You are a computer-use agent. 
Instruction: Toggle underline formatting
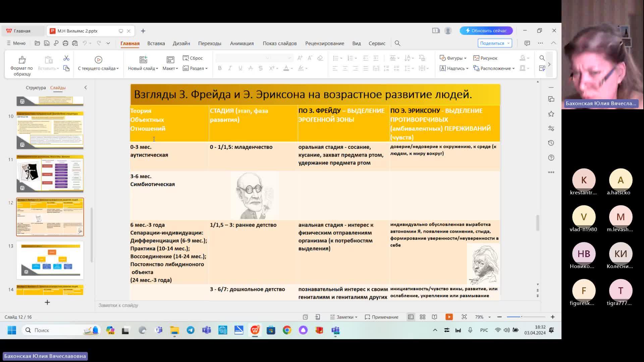pos(240,68)
